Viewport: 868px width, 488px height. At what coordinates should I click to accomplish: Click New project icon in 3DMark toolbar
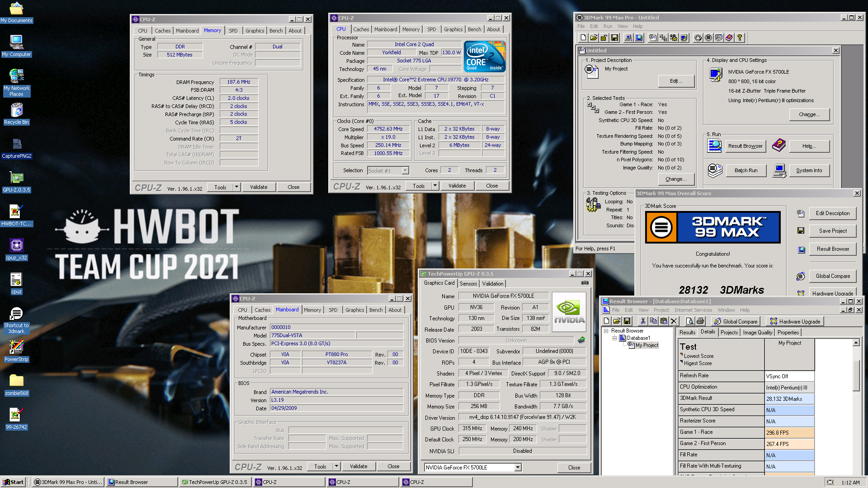tap(583, 38)
